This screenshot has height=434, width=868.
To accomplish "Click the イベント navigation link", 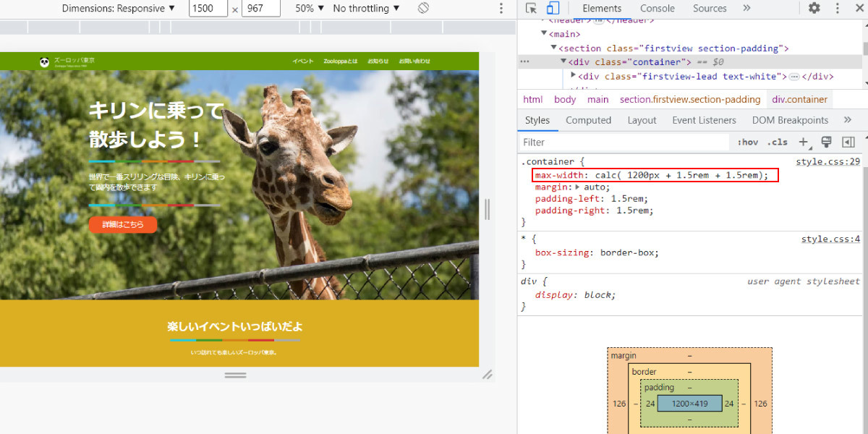I will (302, 61).
